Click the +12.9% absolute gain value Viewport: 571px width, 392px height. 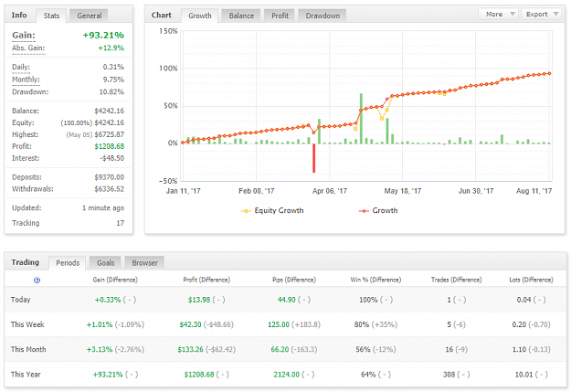point(111,48)
